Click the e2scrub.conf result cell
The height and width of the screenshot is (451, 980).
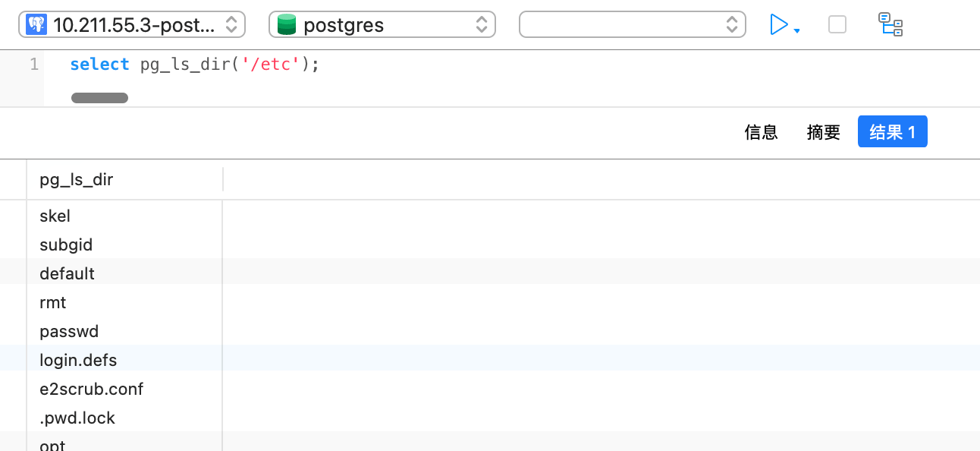pos(91,389)
